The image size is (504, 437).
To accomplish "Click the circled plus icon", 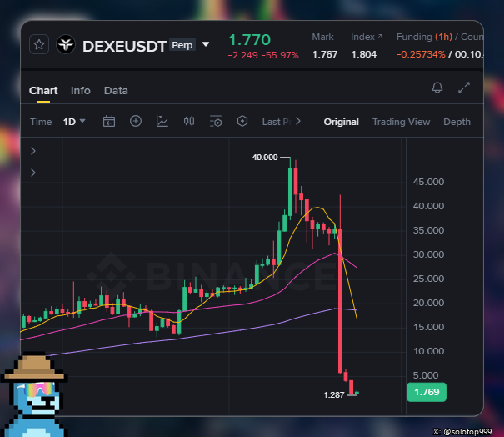I will pos(136,121).
